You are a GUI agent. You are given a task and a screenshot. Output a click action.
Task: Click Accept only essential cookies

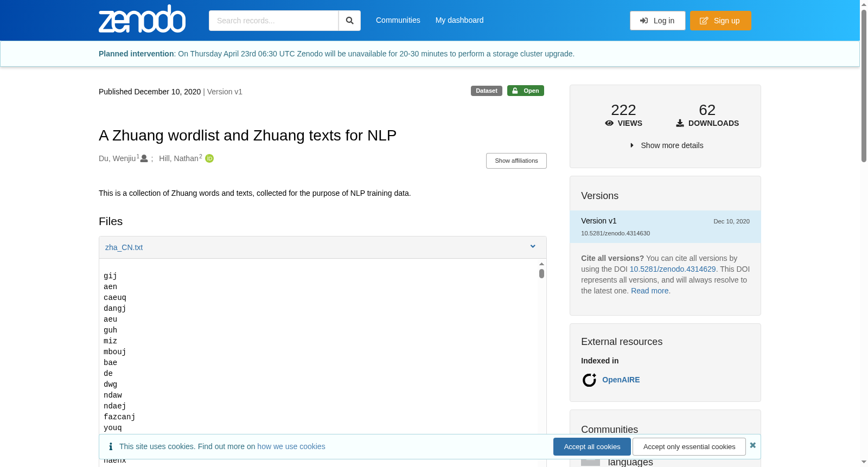[x=689, y=446]
